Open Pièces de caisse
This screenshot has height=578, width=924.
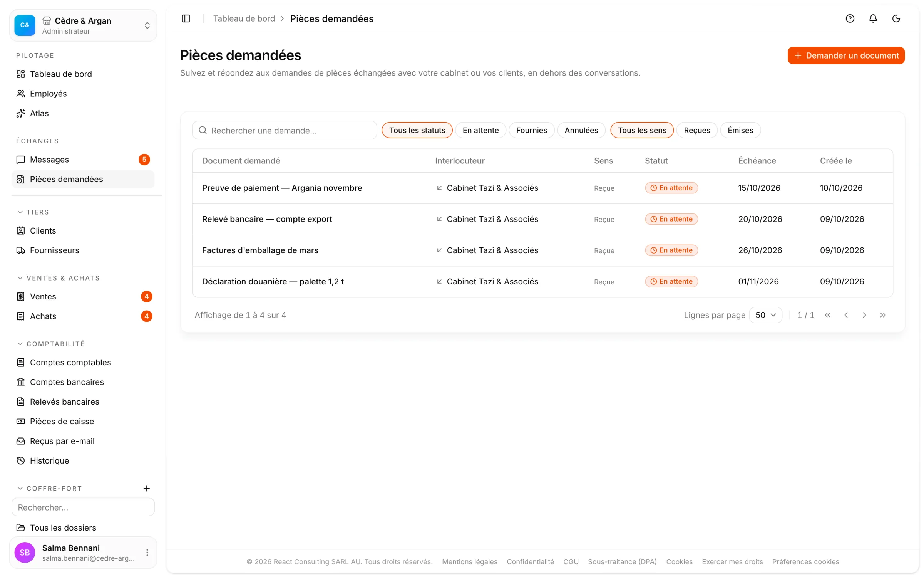83,421
